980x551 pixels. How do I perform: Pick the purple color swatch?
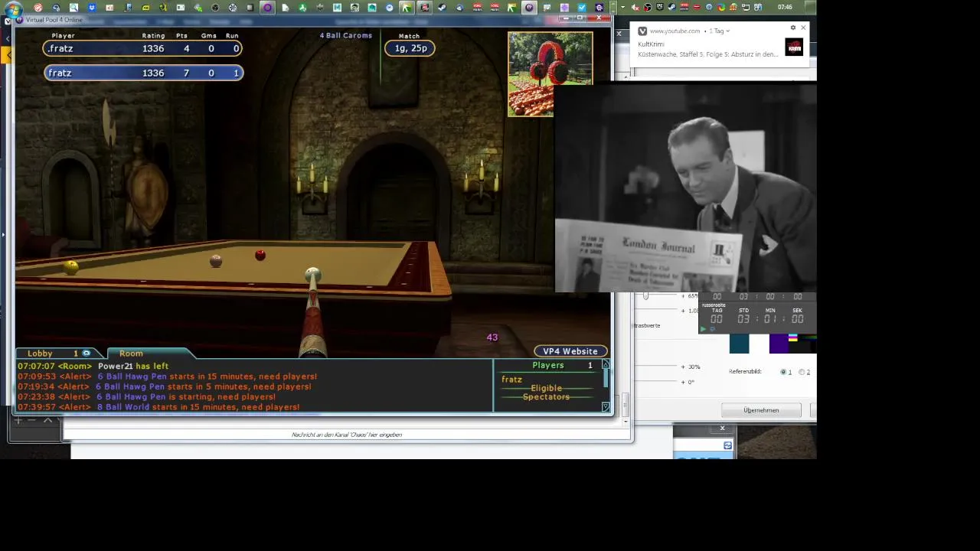(x=779, y=344)
